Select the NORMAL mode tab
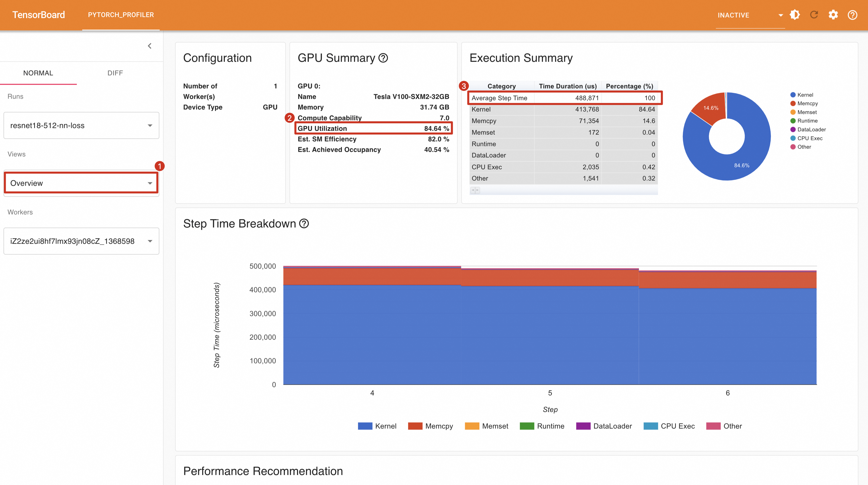Screen dimensions: 868x485 coord(38,73)
